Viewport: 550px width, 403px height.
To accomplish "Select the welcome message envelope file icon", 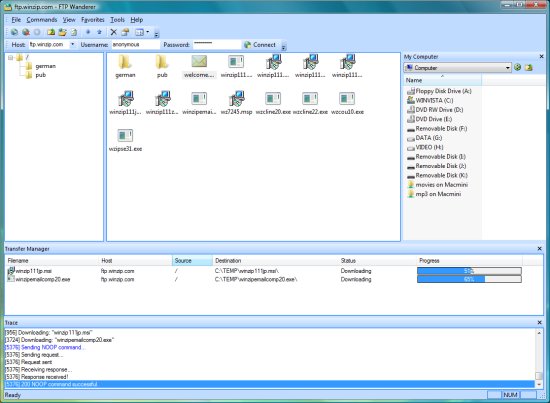I will coord(199,61).
